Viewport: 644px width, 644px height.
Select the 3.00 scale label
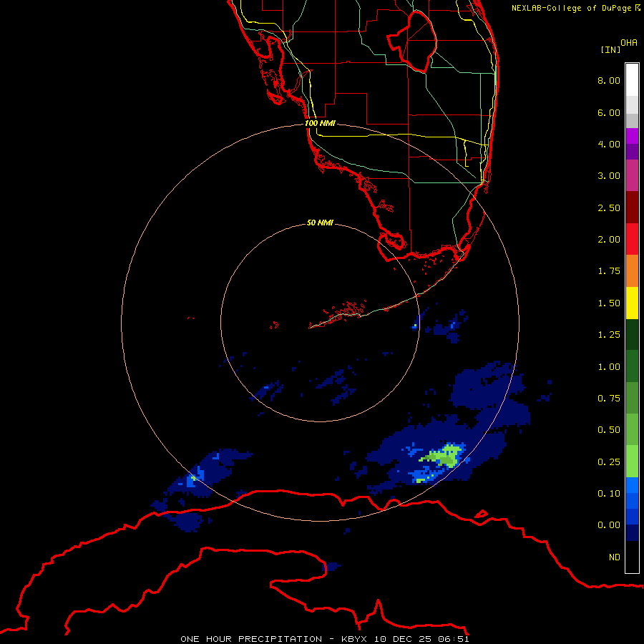pos(609,176)
